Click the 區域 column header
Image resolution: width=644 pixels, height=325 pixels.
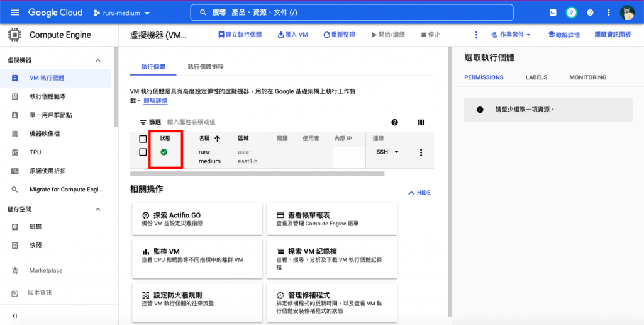click(x=243, y=139)
